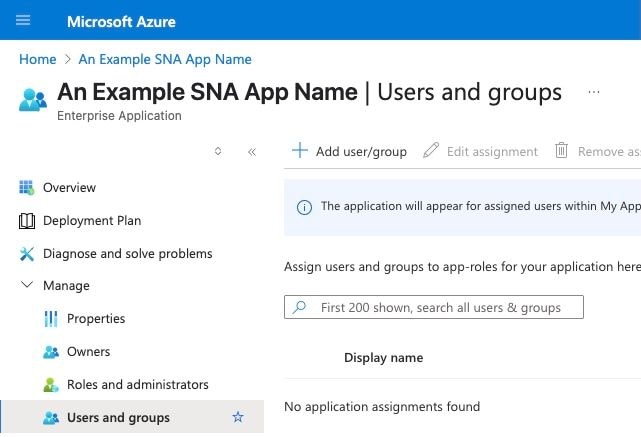641x437 pixels.
Task: Click 'No application assignments found' text
Action: click(x=382, y=407)
